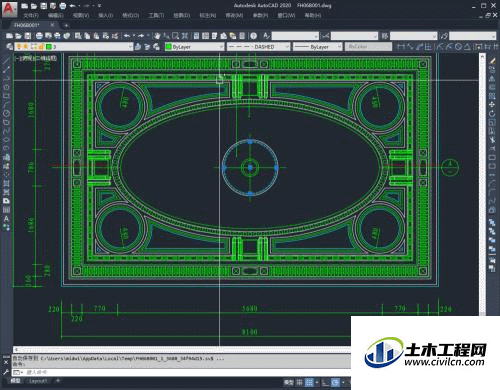This screenshot has width=500, height=390.
Task: Toggle snap mode in status bar
Action: [x=309, y=382]
